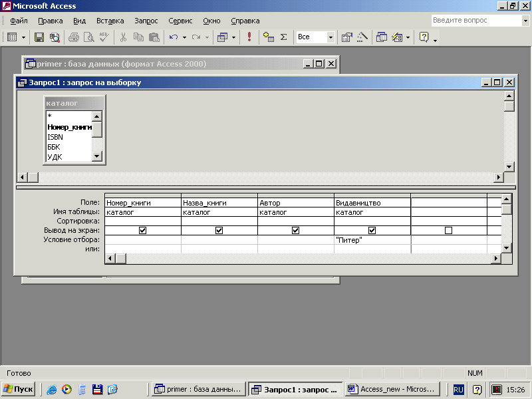
Task: Click the Print icon
Action: coord(74,37)
